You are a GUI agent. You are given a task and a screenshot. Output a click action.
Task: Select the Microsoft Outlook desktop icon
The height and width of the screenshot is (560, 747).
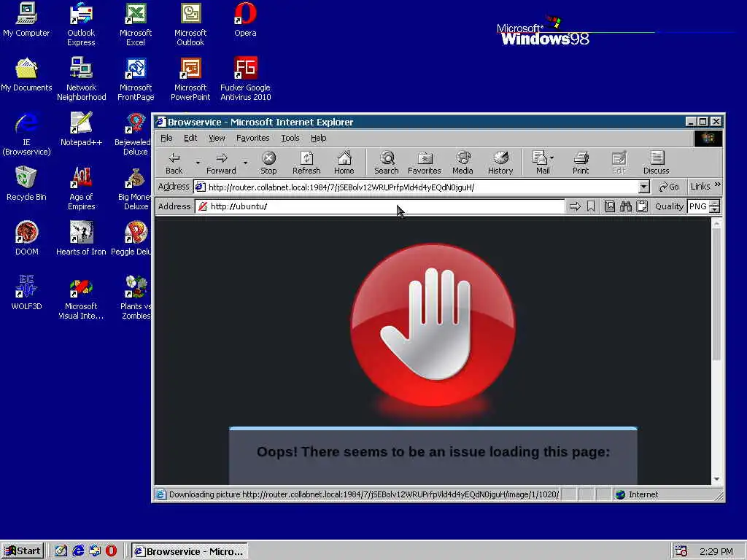point(190,24)
